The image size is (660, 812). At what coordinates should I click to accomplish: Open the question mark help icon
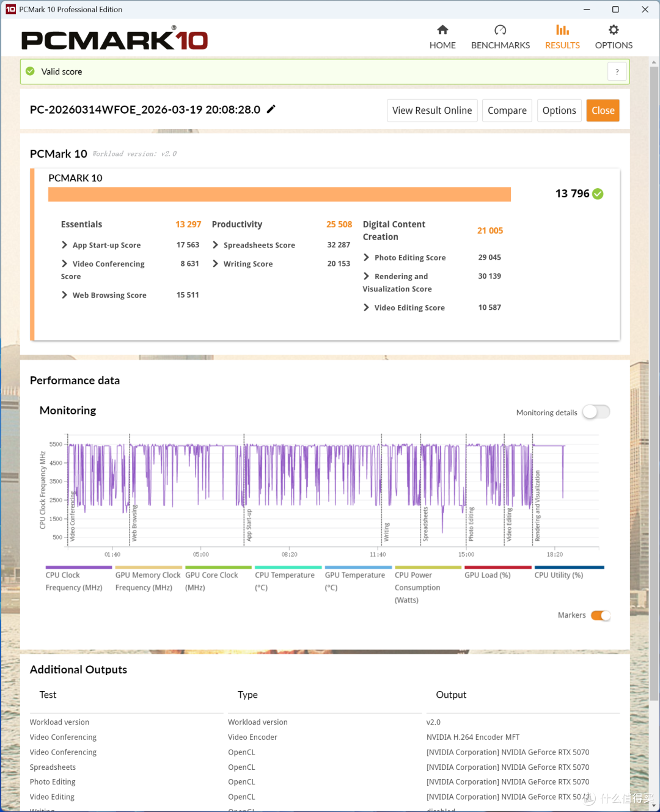click(x=617, y=71)
